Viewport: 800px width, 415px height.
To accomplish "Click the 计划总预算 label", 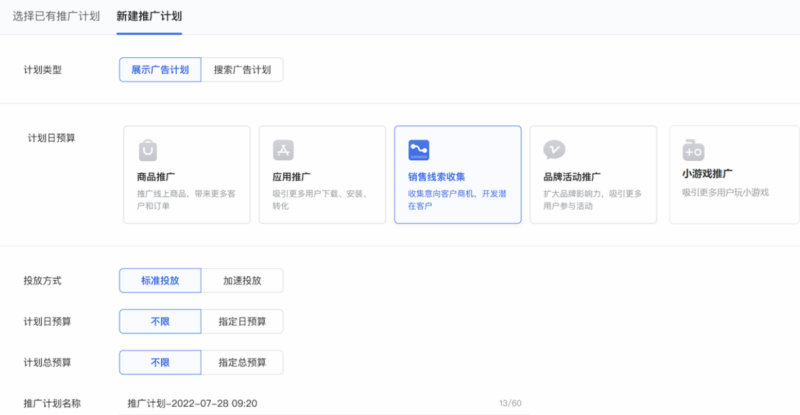I will (47, 362).
